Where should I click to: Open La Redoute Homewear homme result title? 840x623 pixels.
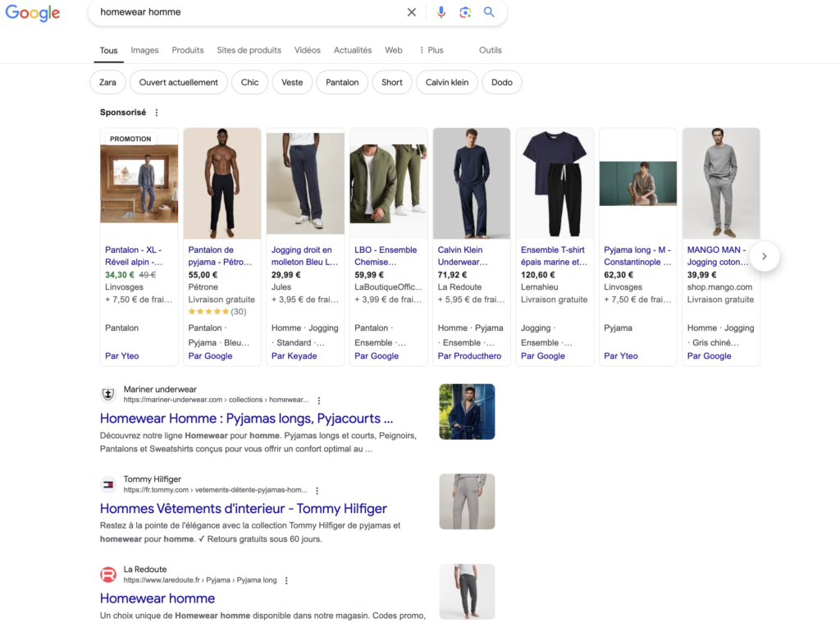click(x=157, y=598)
